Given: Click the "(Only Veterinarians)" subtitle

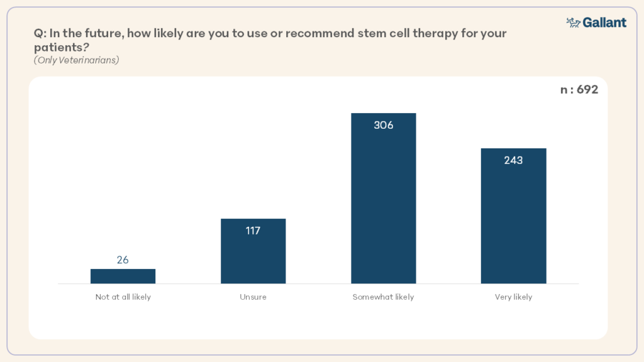Looking at the screenshot, I should pos(76,60).
